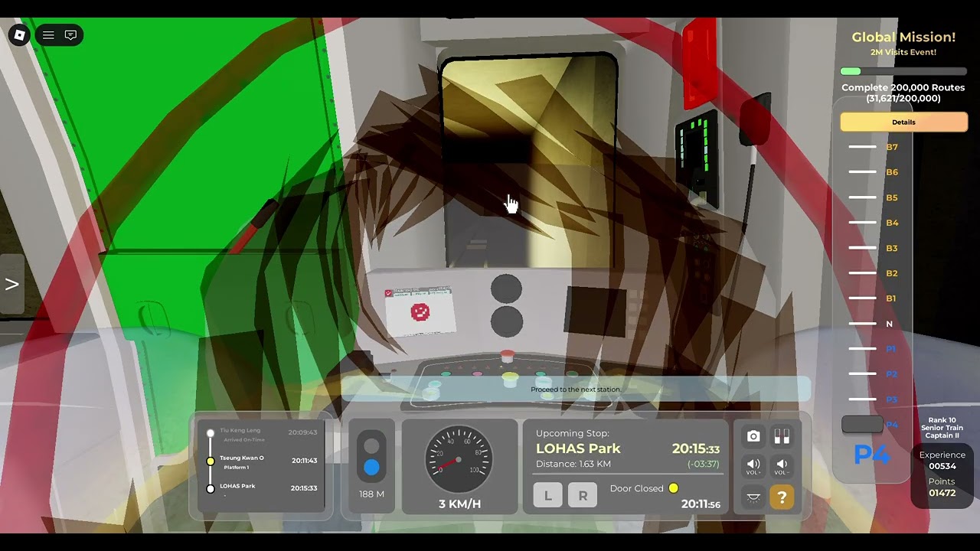This screenshot has height=551, width=980.
Task: Open the hamburger menu at top left
Action: click(x=48, y=35)
